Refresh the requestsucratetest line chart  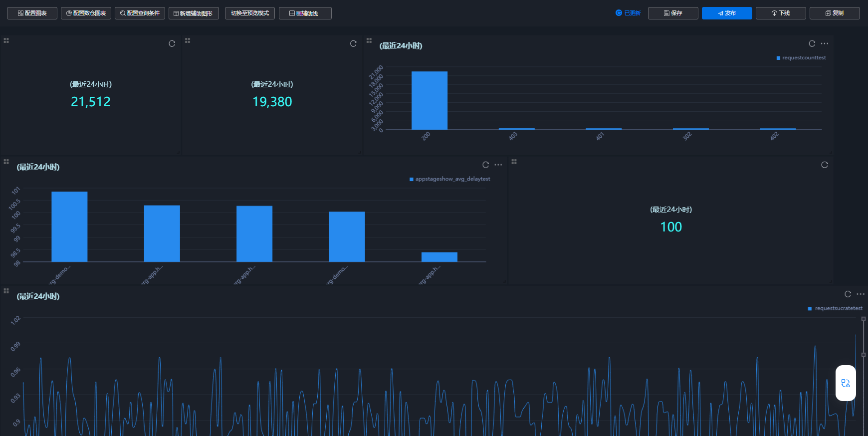tap(848, 294)
